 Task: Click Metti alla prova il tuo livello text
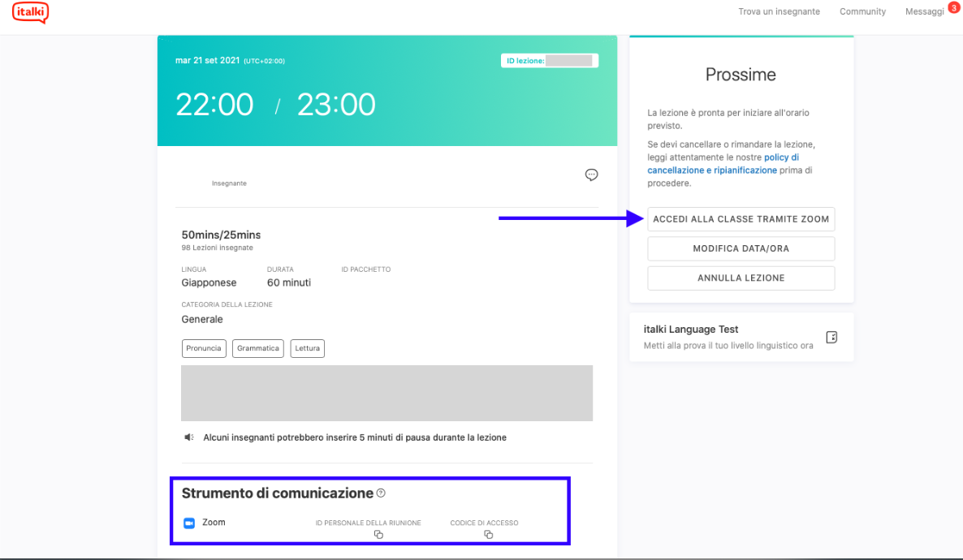(x=728, y=346)
